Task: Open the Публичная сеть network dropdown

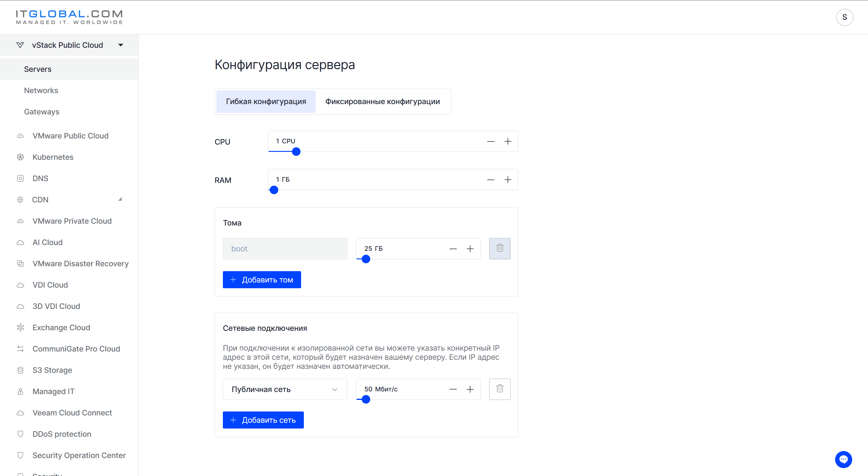Action: pyautogui.click(x=285, y=390)
